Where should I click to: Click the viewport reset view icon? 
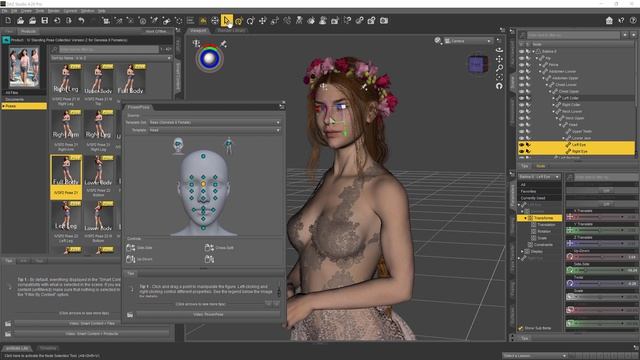(499, 86)
